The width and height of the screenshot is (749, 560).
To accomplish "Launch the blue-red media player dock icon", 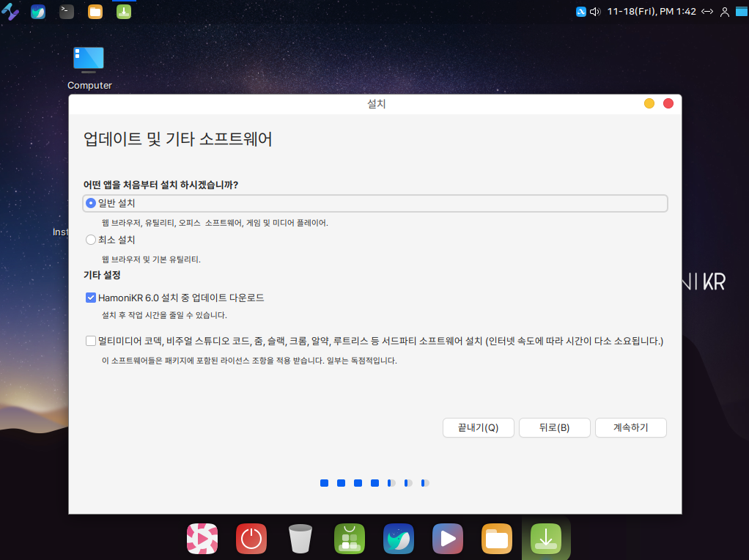I will coord(447,539).
